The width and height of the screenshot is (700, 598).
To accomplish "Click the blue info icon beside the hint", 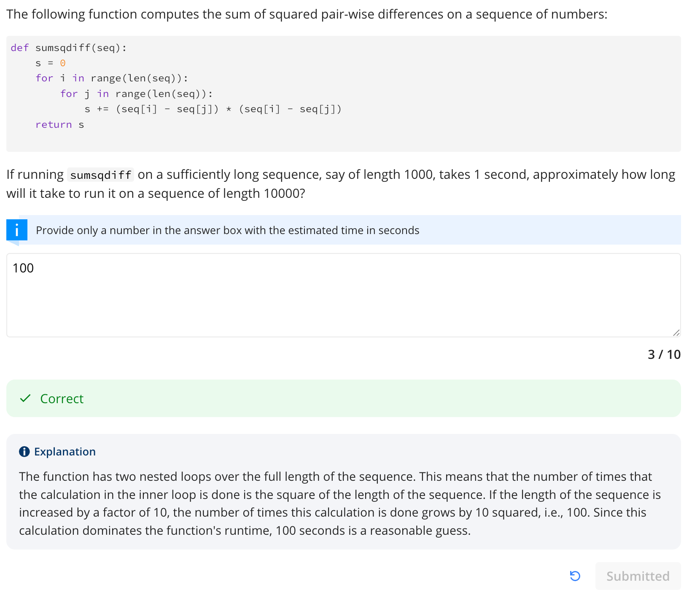I will point(17,230).
